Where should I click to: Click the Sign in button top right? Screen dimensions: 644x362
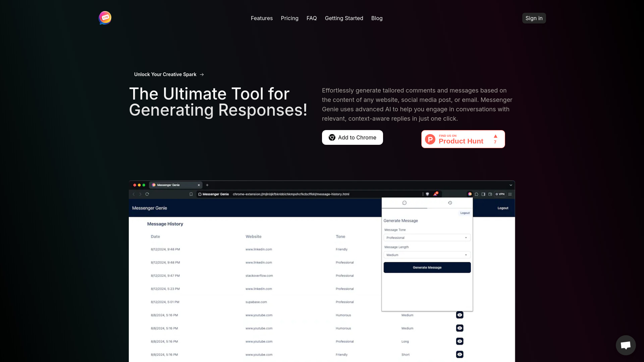click(533, 18)
